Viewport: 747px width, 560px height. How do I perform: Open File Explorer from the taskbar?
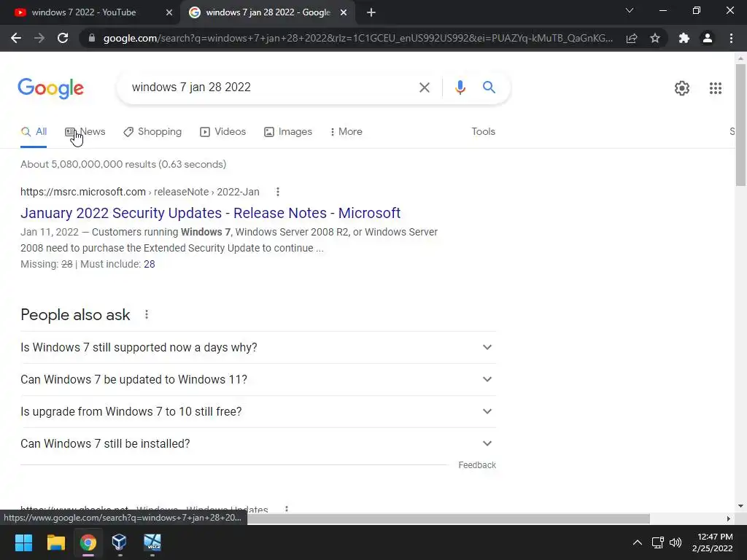tap(55, 542)
